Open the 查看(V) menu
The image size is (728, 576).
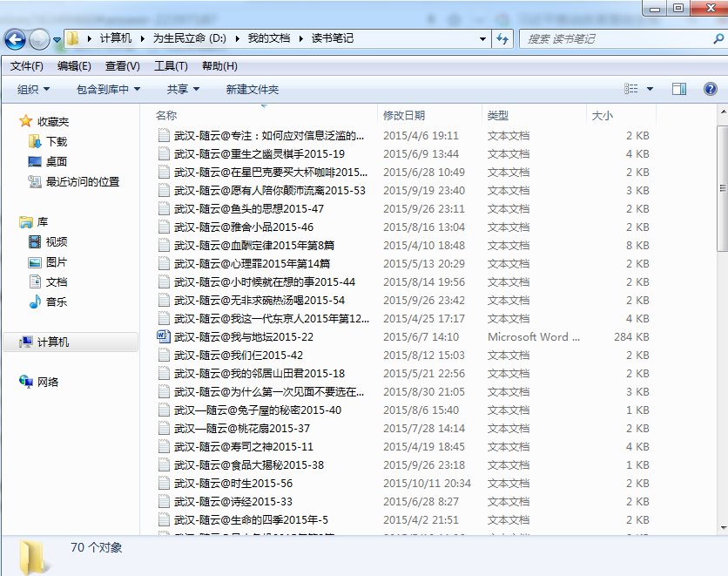pos(123,66)
